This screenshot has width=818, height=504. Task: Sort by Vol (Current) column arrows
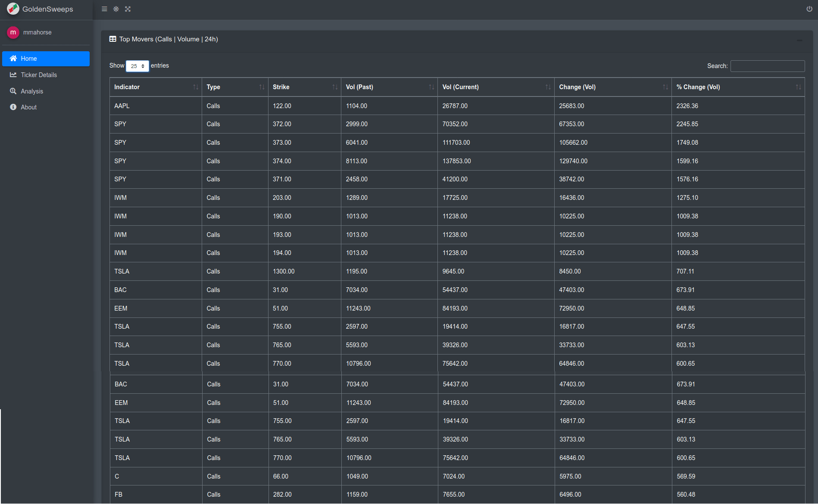point(548,87)
